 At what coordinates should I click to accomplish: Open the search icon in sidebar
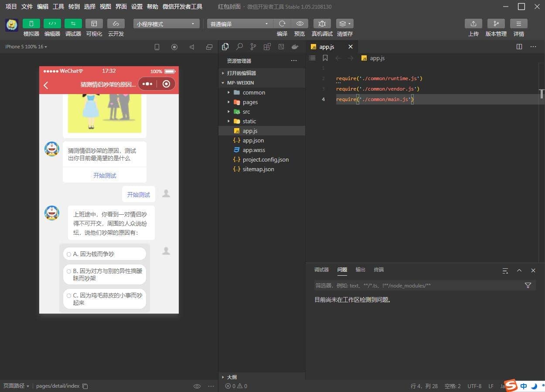(x=239, y=47)
